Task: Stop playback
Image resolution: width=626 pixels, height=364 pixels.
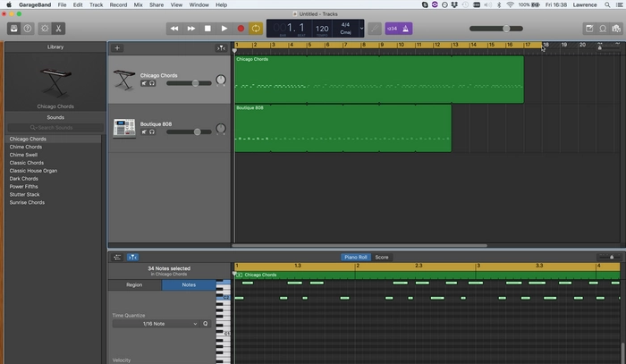Action: pos(207,29)
